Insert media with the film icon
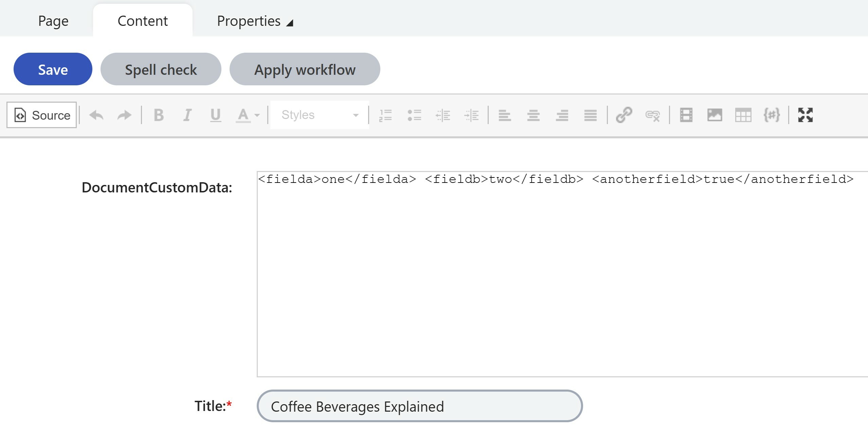This screenshot has width=868, height=429. (x=686, y=115)
